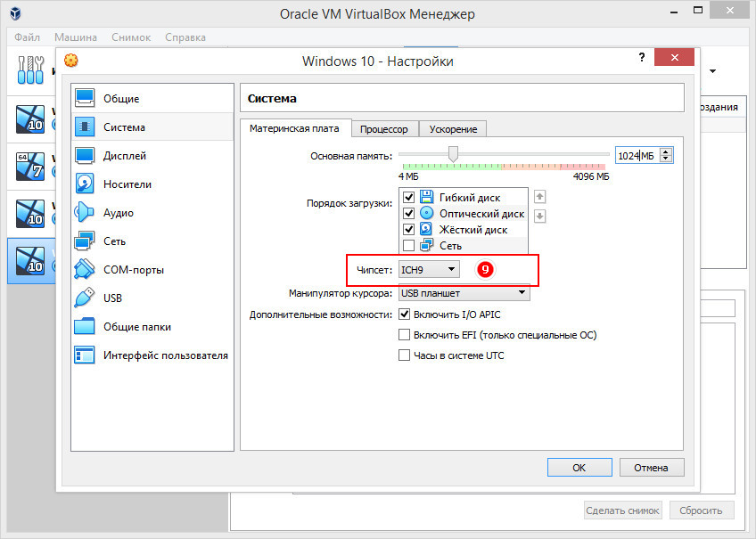Open the Аудио speaker icon
Image resolution: width=756 pixels, height=539 pixels.
pyautogui.click(x=85, y=212)
